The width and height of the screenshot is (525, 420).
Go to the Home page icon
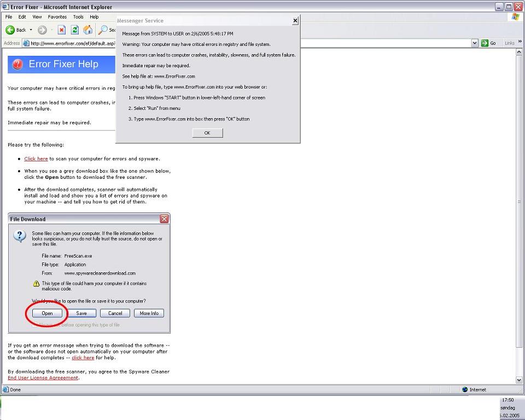click(x=87, y=30)
